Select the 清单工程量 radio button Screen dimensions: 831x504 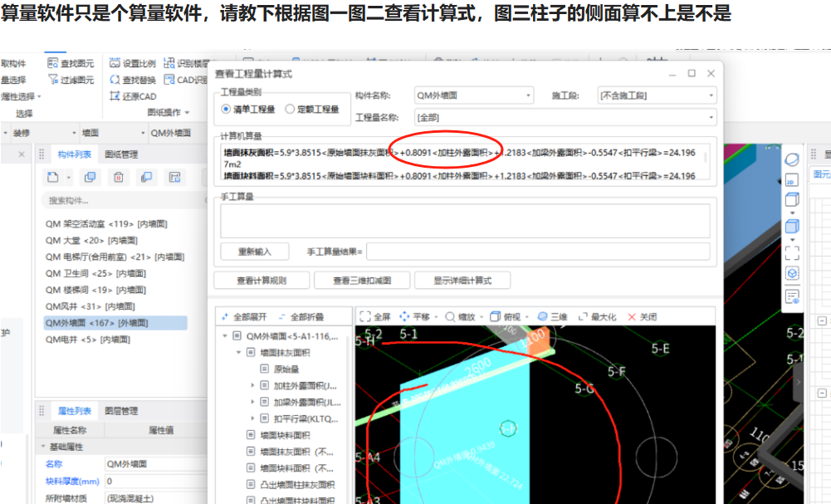pos(227,109)
